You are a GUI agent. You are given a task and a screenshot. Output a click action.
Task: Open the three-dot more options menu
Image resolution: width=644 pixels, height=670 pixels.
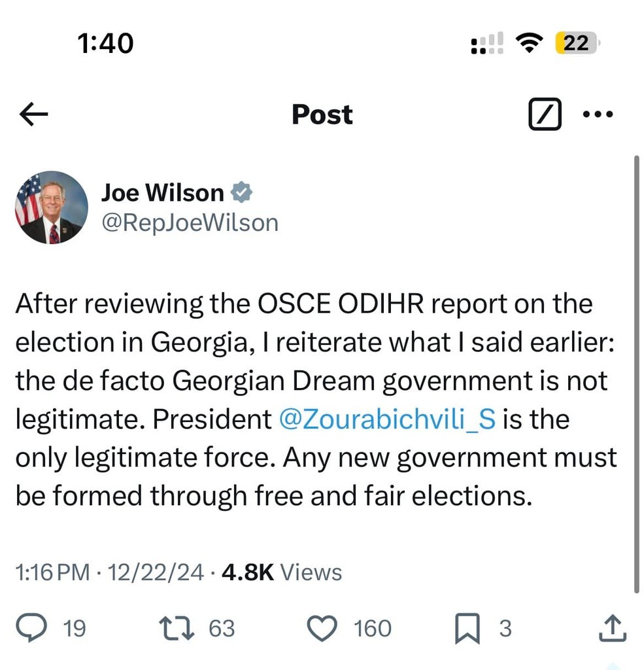pyautogui.click(x=598, y=113)
